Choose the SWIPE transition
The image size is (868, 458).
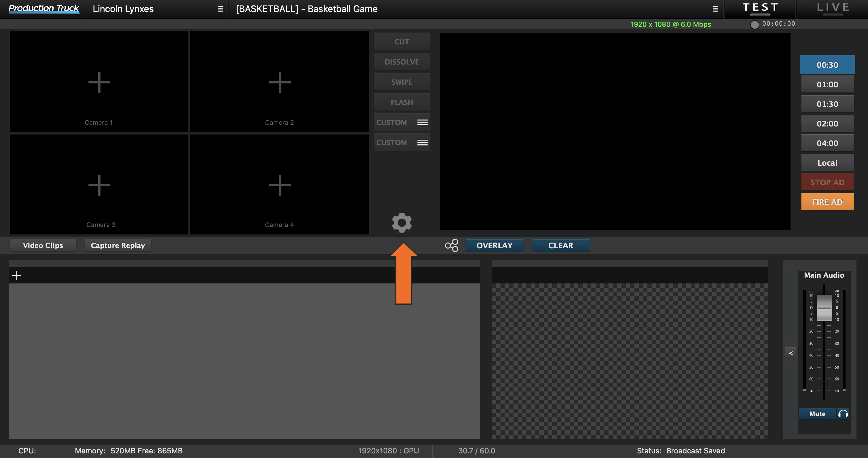[402, 82]
